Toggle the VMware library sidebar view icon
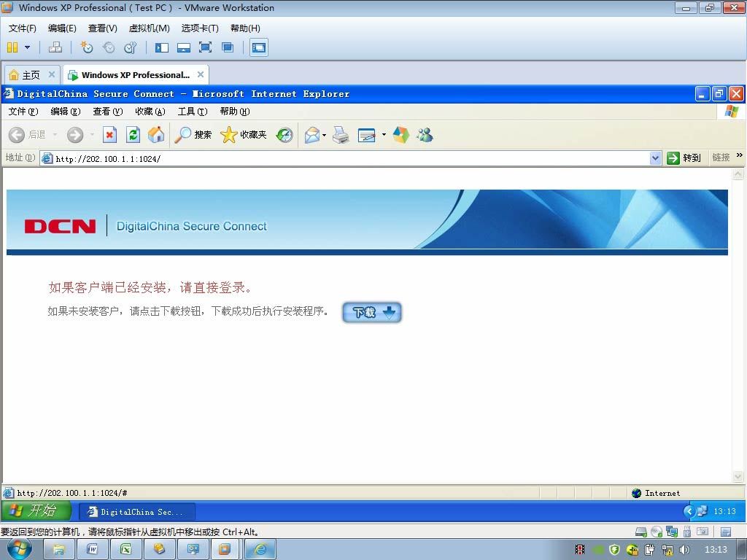 coord(162,47)
